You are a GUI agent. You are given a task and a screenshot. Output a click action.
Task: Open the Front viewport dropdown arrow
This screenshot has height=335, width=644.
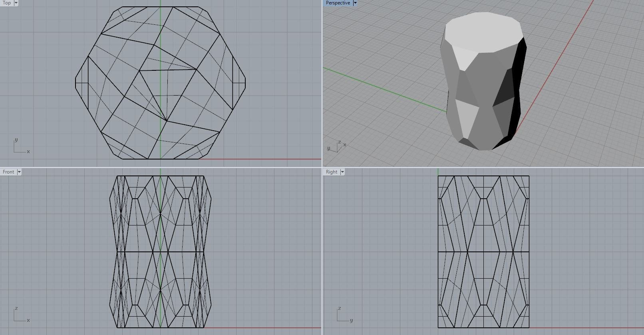click(x=19, y=172)
